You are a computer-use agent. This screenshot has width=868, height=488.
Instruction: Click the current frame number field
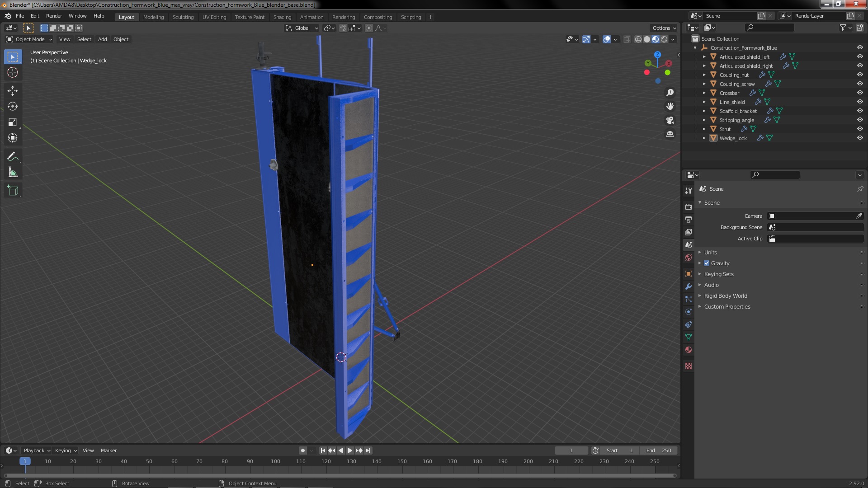(571, 450)
